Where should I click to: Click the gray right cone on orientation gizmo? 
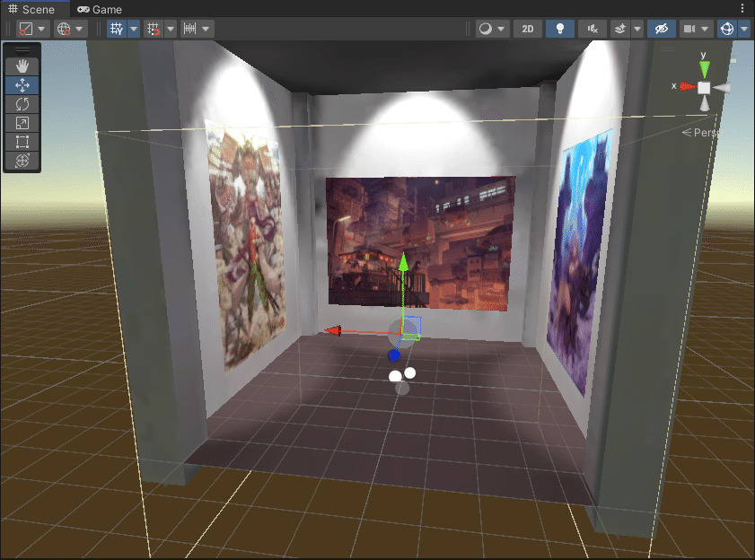721,88
